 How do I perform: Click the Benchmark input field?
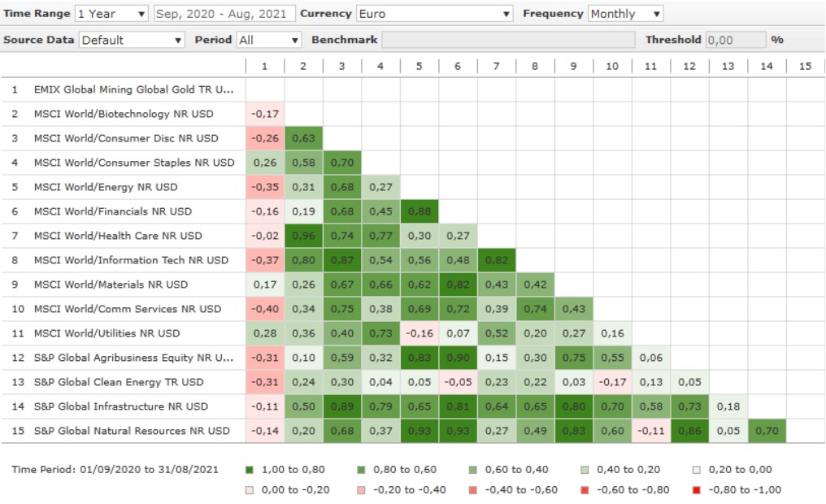tap(508, 40)
